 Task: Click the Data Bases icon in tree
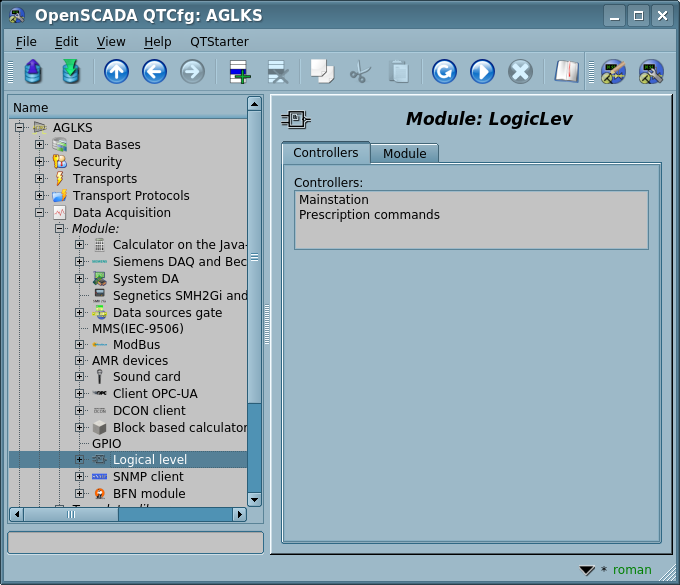[x=59, y=144]
